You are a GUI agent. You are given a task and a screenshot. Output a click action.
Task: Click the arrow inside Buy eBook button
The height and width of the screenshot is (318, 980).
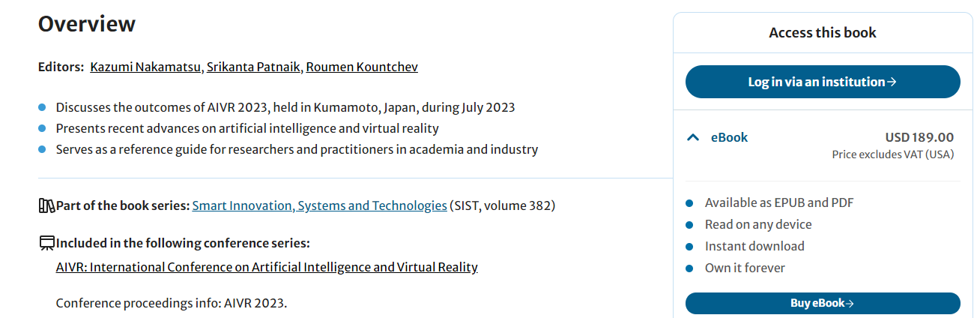pos(850,303)
